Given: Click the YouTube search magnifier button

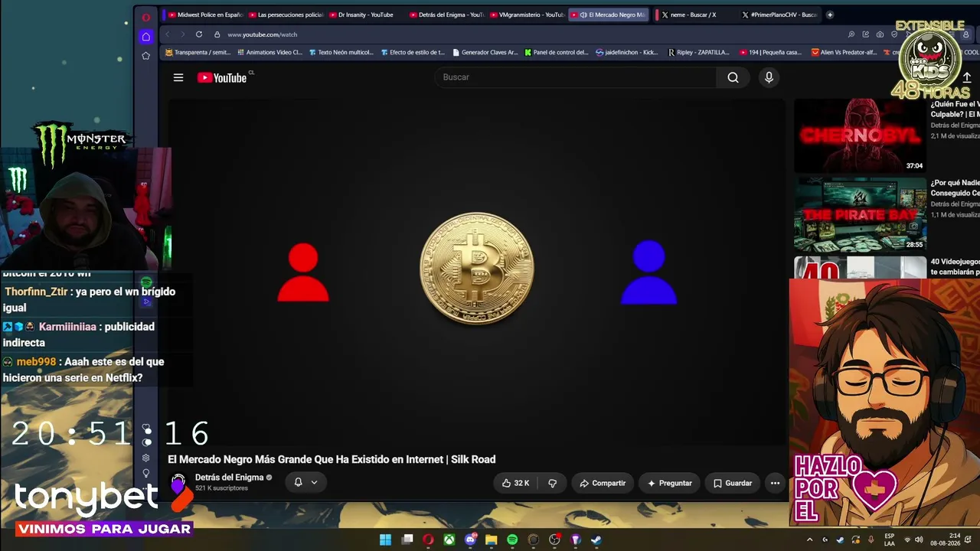Looking at the screenshot, I should click(x=733, y=77).
